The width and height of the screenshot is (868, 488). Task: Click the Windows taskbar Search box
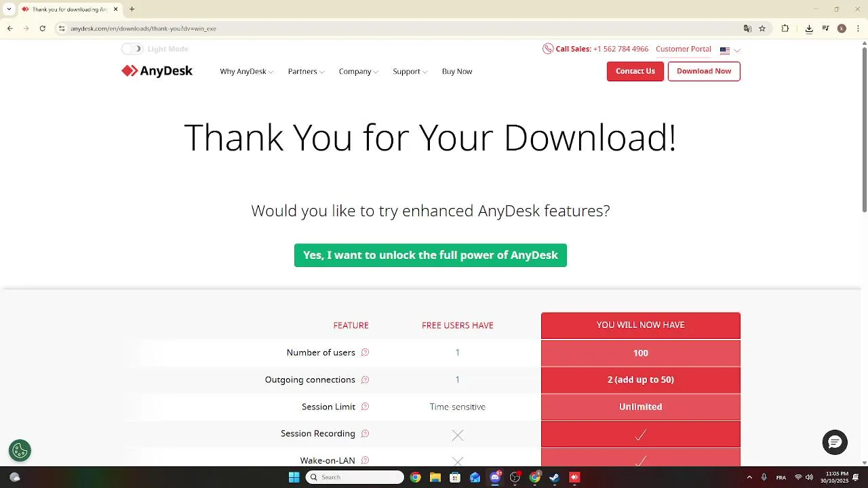click(x=355, y=477)
